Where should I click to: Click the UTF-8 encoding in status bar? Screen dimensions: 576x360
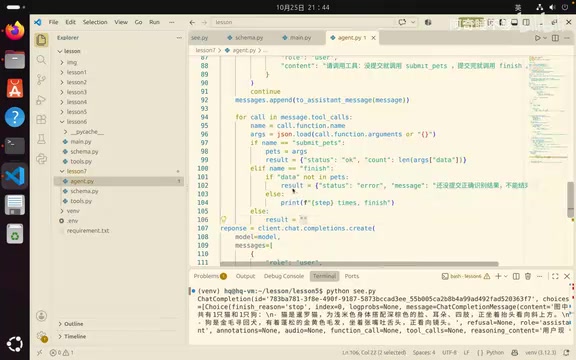449,353
